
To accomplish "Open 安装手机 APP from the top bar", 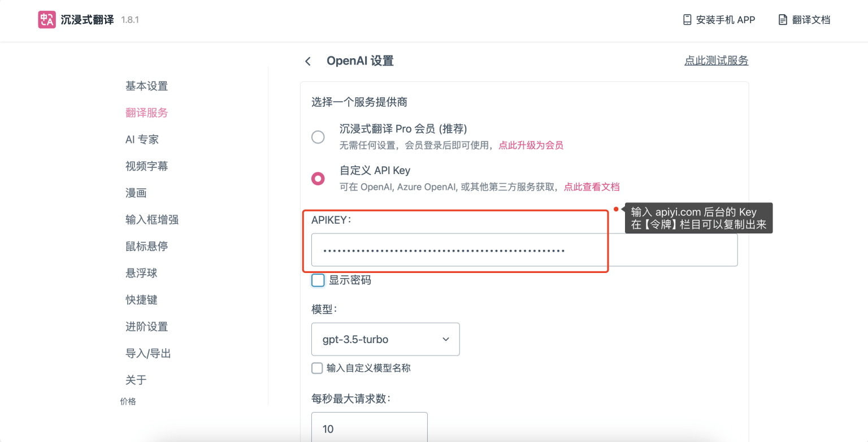I will [x=718, y=19].
